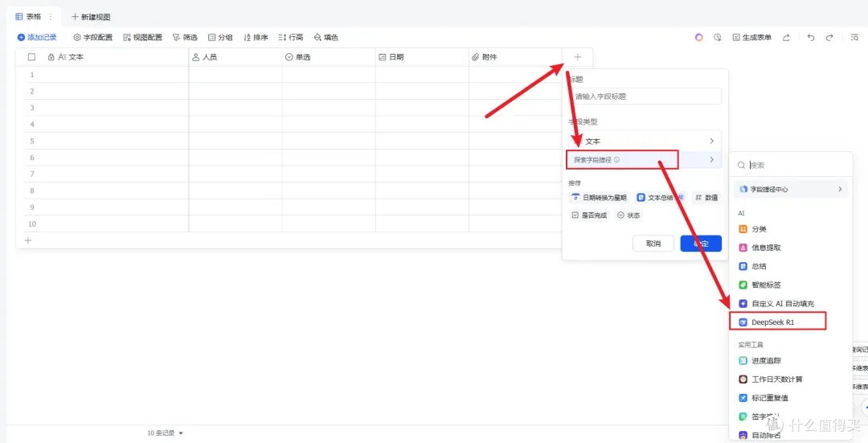Select the 进度追踪 utility shortcut

[791, 360]
